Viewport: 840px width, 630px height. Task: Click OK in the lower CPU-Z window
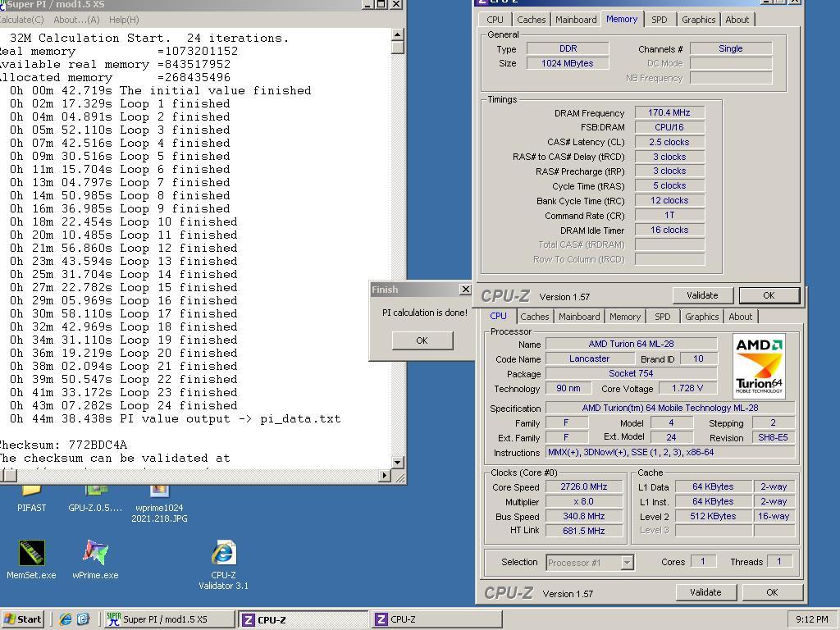click(x=772, y=592)
